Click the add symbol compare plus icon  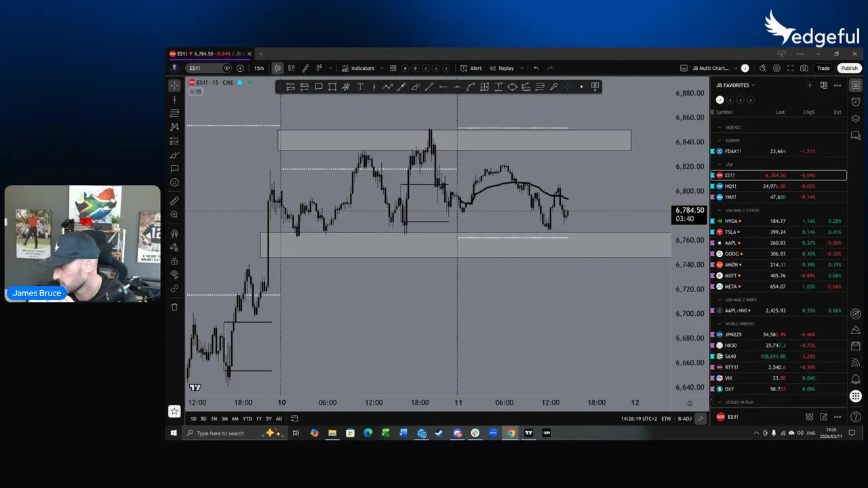[240, 68]
